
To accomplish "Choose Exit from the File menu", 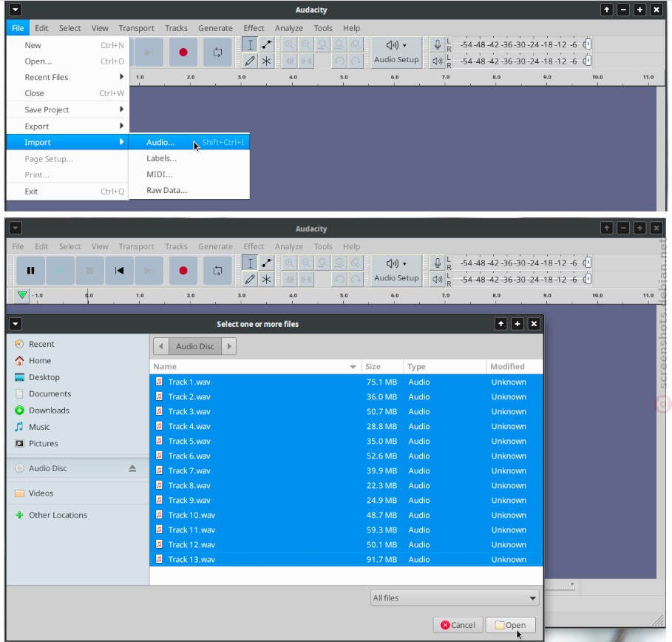I will click(68, 192).
